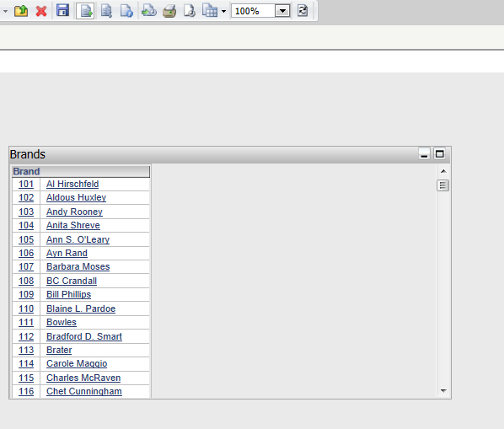Click the Brand column header
Viewport: 504px width, 429px height.
pyautogui.click(x=81, y=171)
